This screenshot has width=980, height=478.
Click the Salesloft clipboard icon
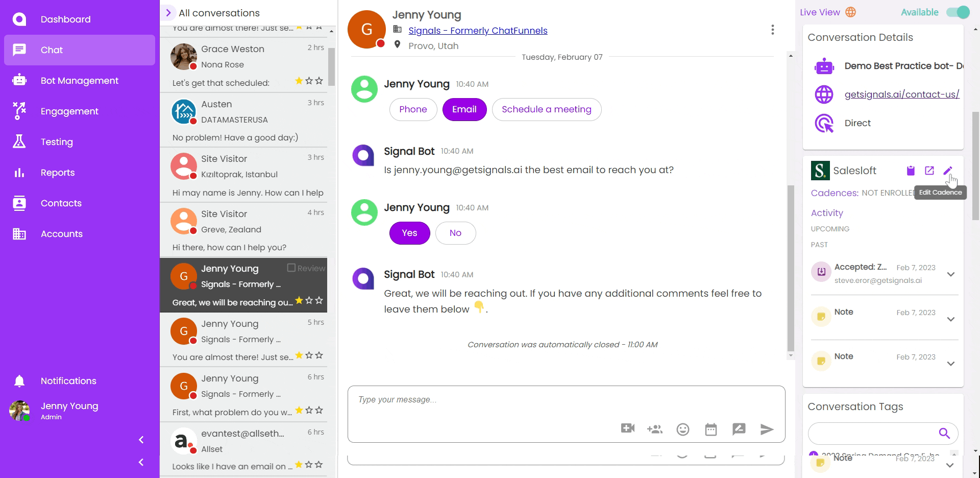(911, 171)
